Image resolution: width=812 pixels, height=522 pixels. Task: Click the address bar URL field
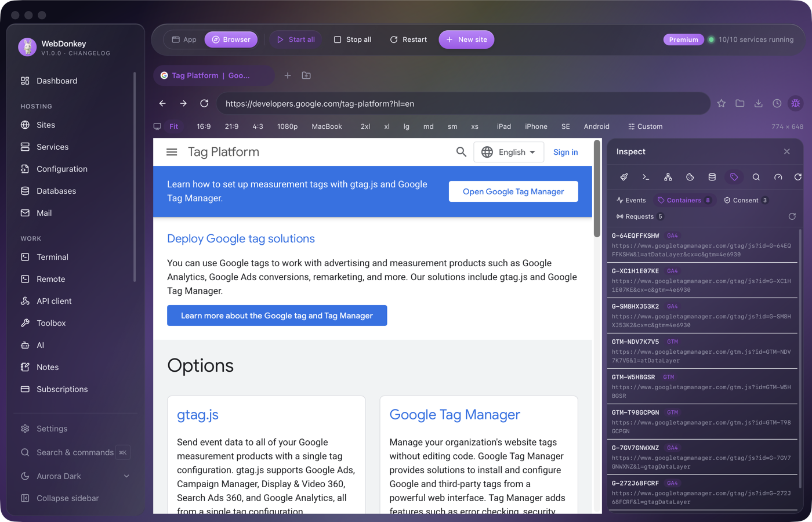pos(463,103)
